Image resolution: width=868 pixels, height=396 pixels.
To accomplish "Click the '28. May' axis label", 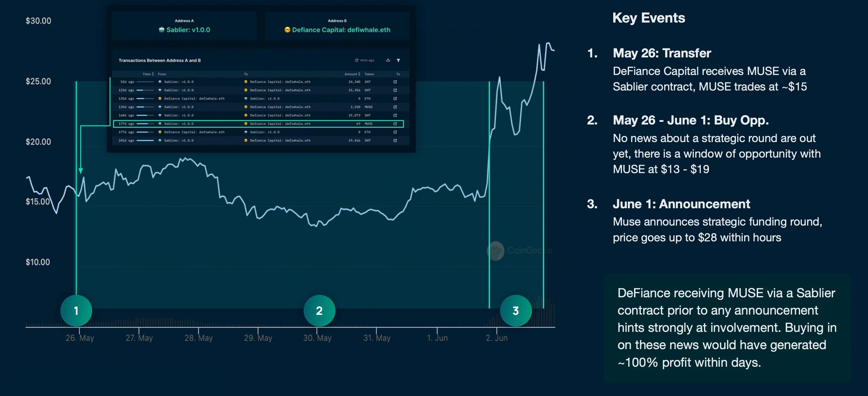I will [199, 338].
